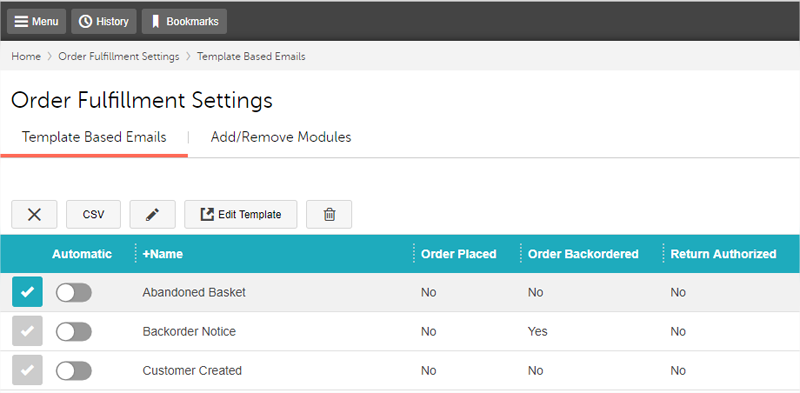Switch to Add/Remove Modules tab
Screen dimensions: 800x393
pyautogui.click(x=281, y=137)
